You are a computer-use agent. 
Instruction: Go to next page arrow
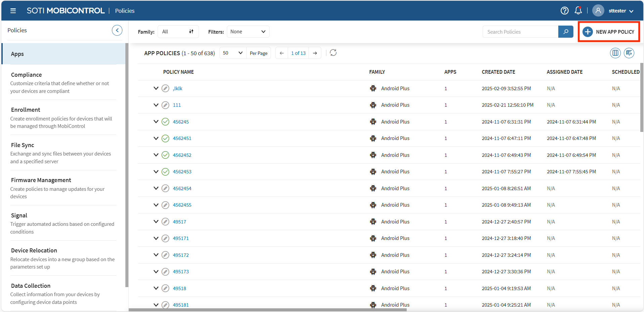[x=315, y=53]
